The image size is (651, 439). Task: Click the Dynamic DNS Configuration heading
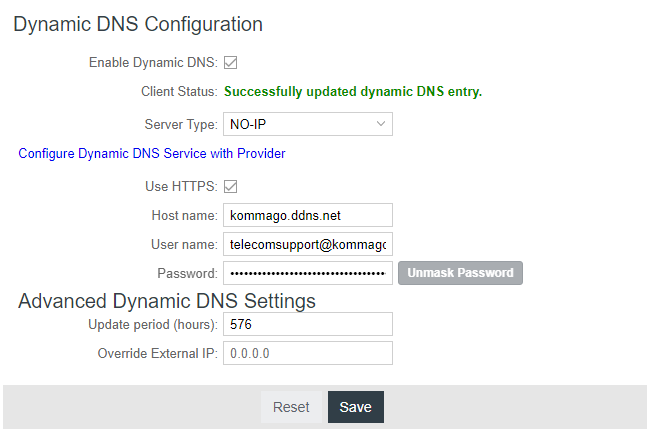[x=138, y=24]
